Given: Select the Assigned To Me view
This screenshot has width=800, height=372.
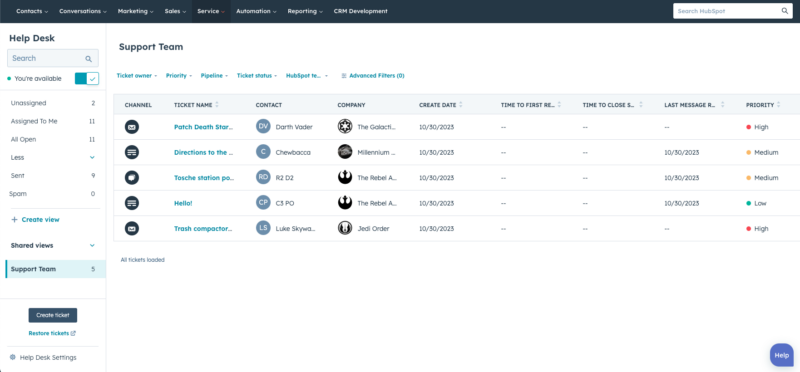Looking at the screenshot, I should (x=53, y=121).
